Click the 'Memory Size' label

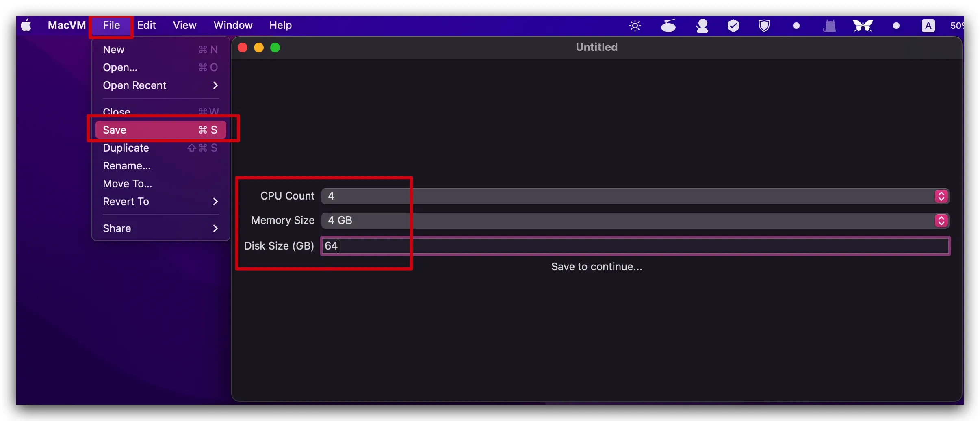click(283, 220)
